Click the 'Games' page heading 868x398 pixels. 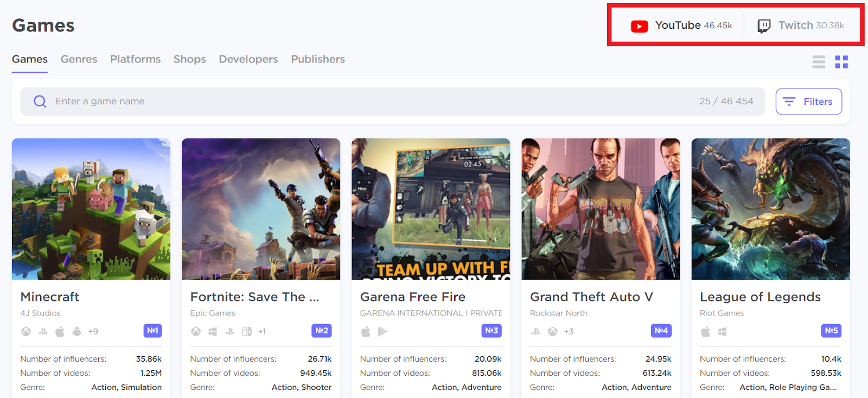[x=43, y=26]
